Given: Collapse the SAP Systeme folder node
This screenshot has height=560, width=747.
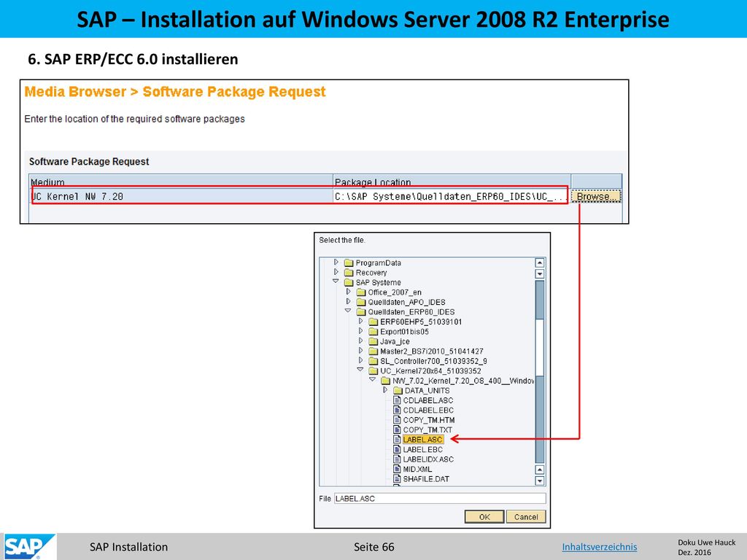Looking at the screenshot, I should pyautogui.click(x=336, y=281).
